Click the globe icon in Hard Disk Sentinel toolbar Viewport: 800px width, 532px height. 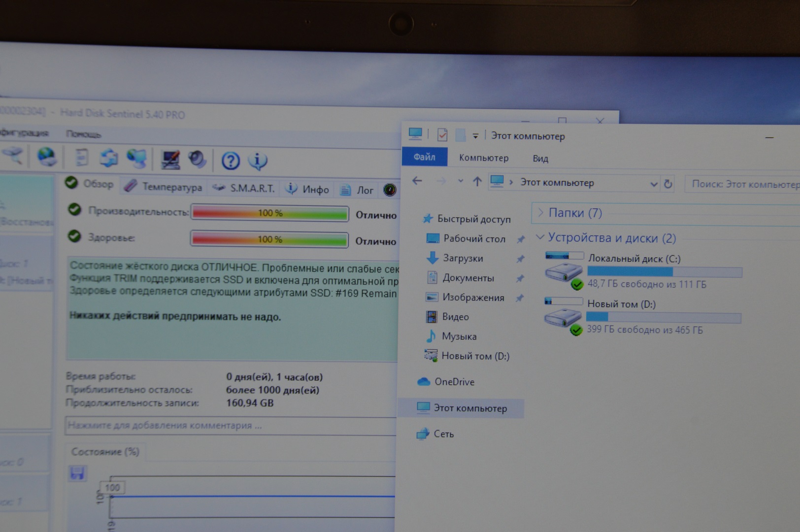tap(47, 157)
